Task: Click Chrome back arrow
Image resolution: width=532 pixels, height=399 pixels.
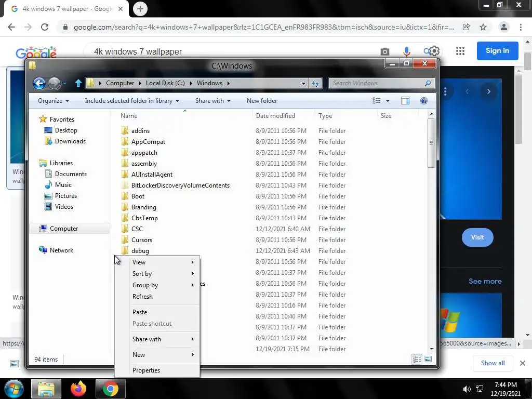Action: [x=11, y=27]
